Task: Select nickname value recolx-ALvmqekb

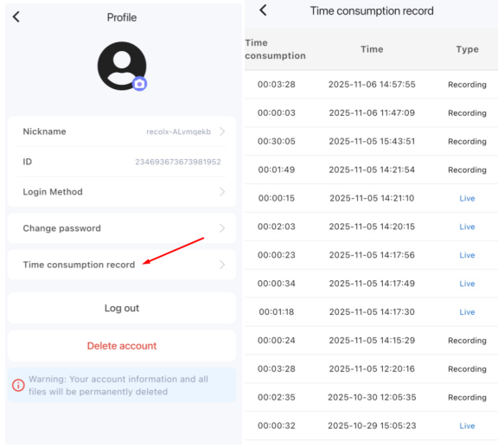Action: pos(178,131)
